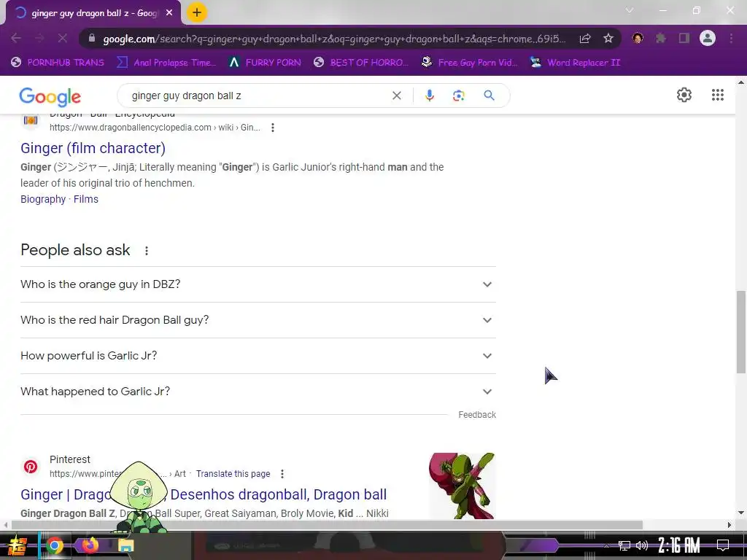
Task: Click the Pinterest site favicon
Action: (x=31, y=467)
